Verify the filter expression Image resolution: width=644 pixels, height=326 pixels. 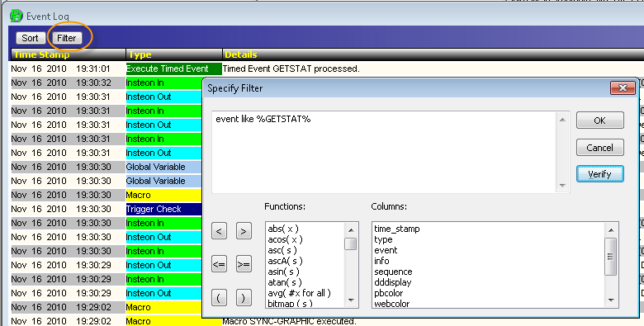tap(599, 174)
